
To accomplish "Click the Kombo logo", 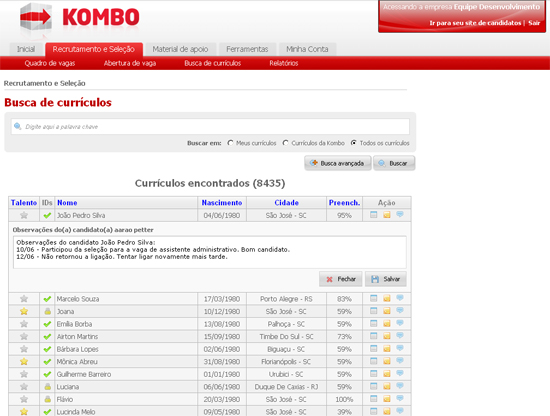I will point(80,17).
